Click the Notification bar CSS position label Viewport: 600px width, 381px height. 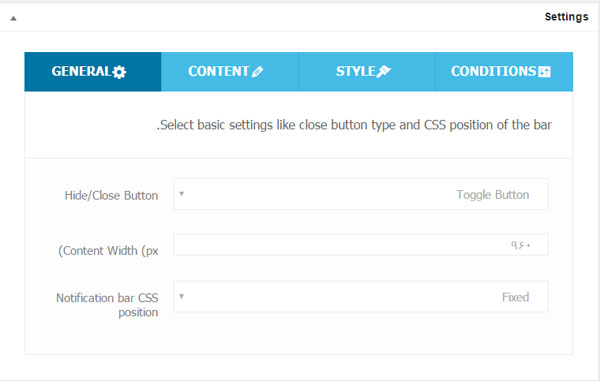[x=107, y=305]
